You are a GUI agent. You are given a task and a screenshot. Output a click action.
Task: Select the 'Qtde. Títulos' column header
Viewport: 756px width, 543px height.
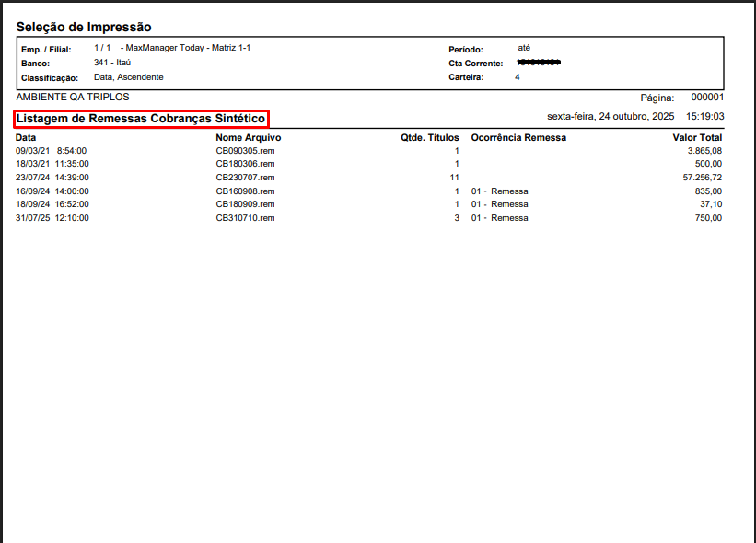[429, 137]
